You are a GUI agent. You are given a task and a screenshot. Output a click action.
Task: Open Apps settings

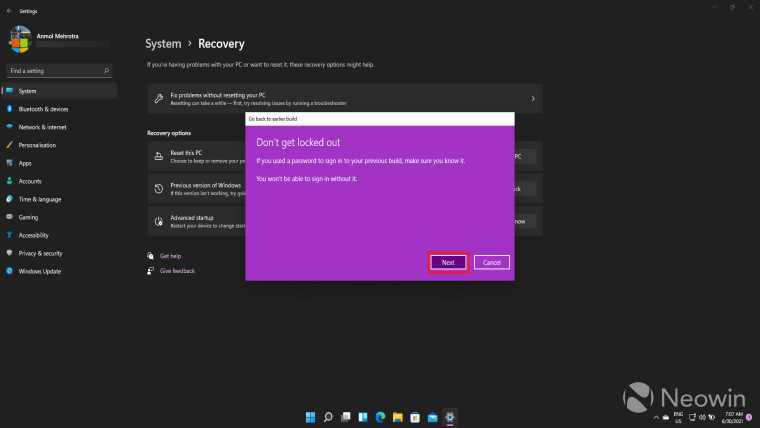point(60,163)
